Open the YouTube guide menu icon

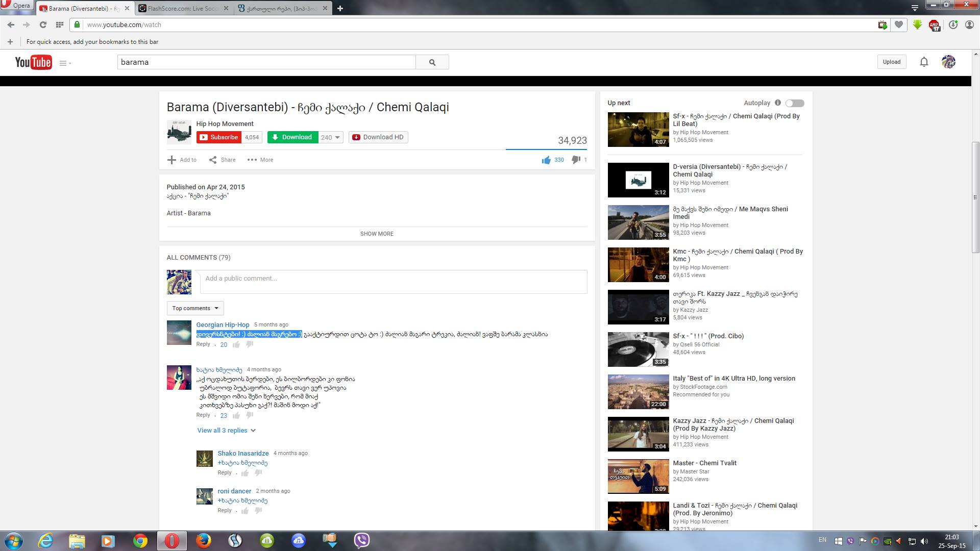coord(65,63)
